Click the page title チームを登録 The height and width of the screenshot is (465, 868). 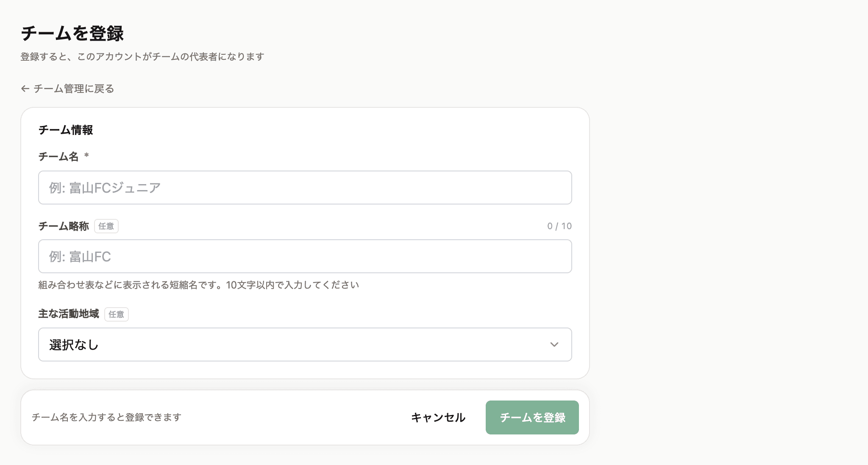[x=72, y=33]
